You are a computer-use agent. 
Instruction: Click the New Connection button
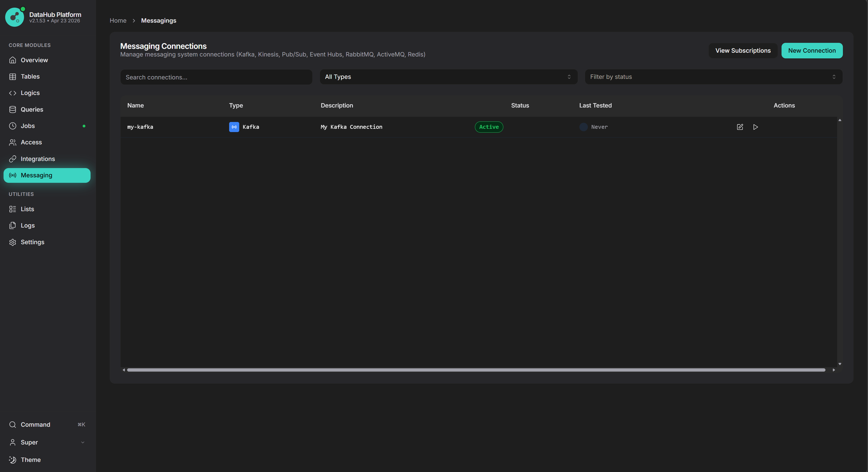pos(812,50)
